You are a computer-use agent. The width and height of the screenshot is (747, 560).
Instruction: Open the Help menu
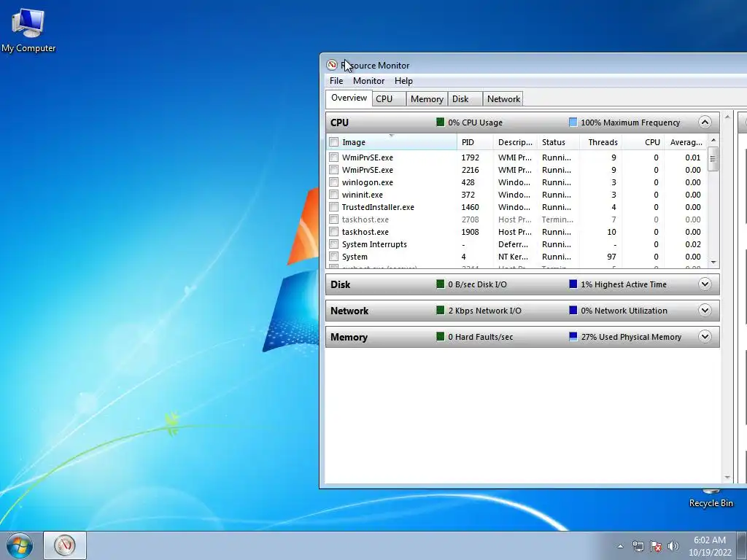(403, 81)
